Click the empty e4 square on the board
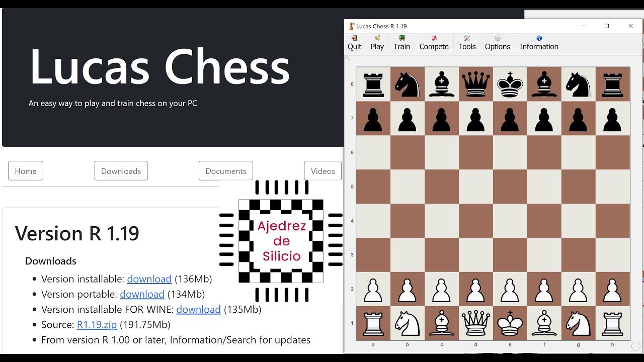644x362 pixels. pos(510,221)
